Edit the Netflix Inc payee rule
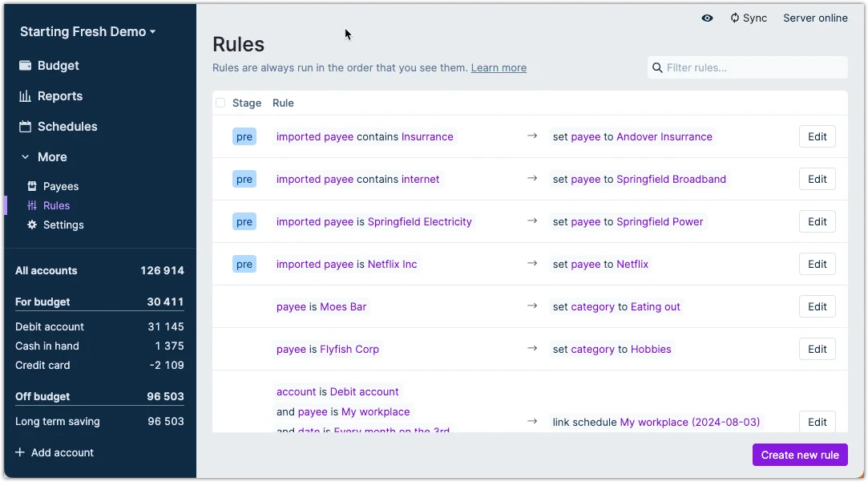The width and height of the screenshot is (868, 482). click(817, 264)
